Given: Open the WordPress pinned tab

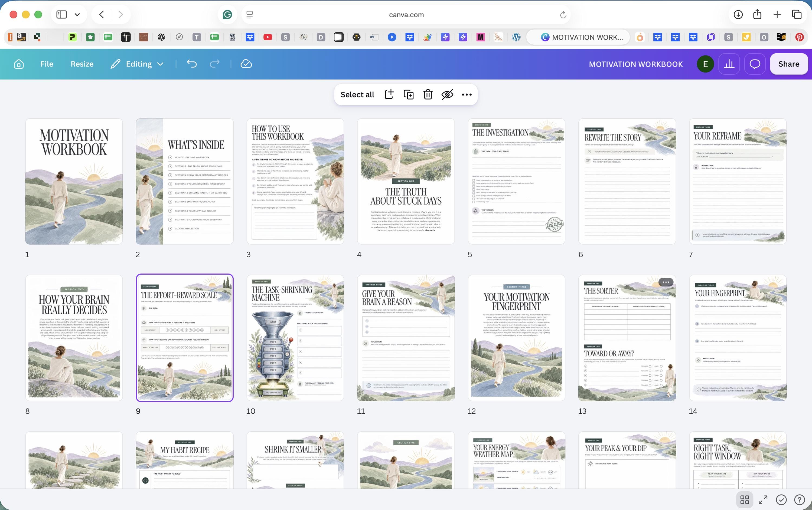Looking at the screenshot, I should (x=516, y=37).
